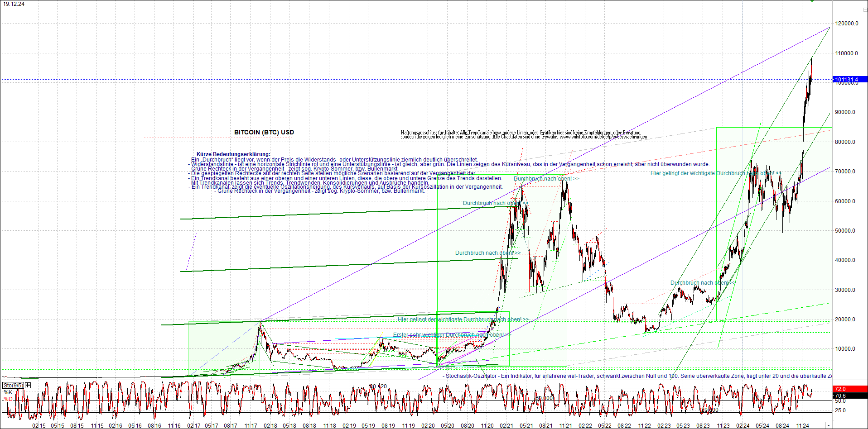Click the date 19.12.24 in the corner
This screenshot has height=429, width=868.
[x=14, y=4]
